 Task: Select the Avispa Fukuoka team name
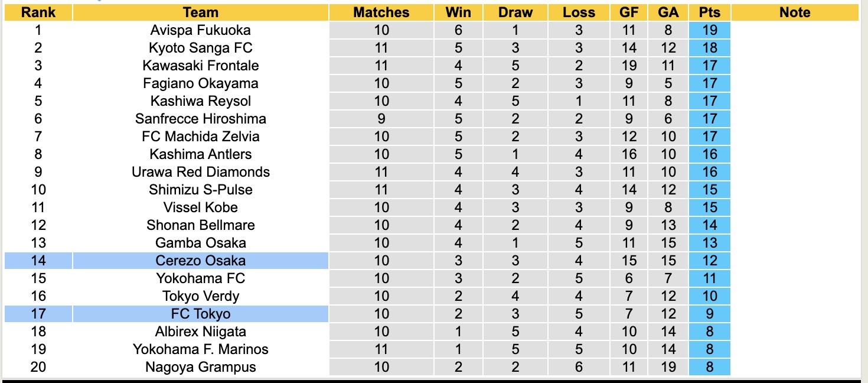point(201,30)
